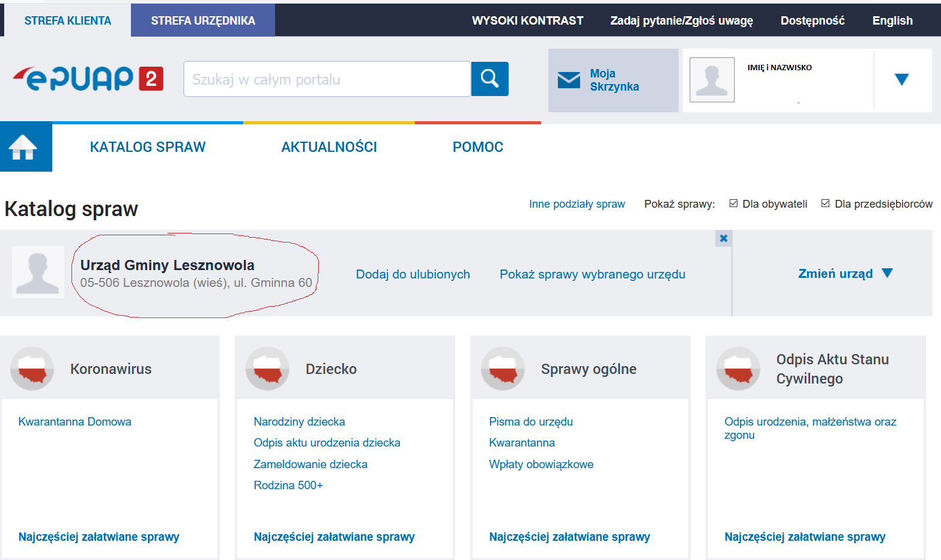Click the user profile avatar
The height and width of the screenshot is (560, 941).
(x=712, y=80)
